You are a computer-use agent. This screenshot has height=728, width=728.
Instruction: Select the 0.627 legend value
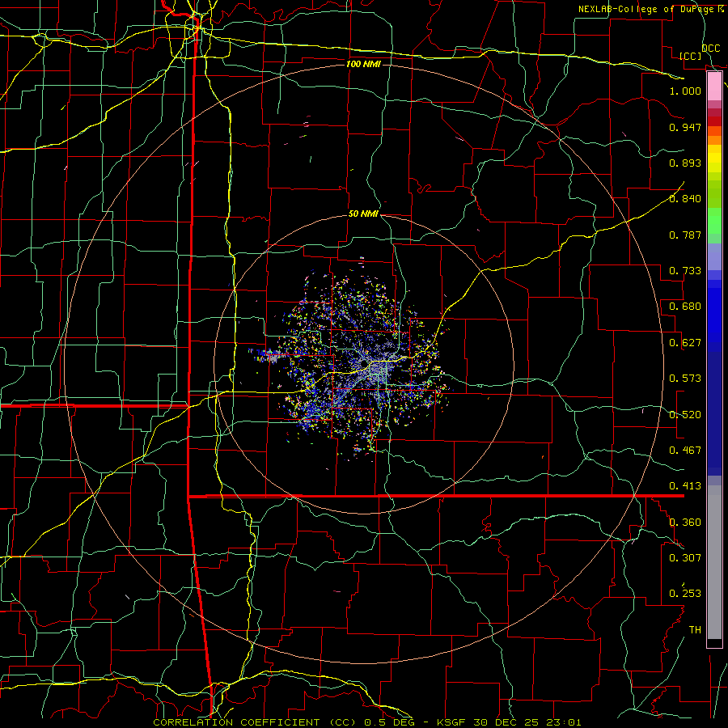point(685,343)
